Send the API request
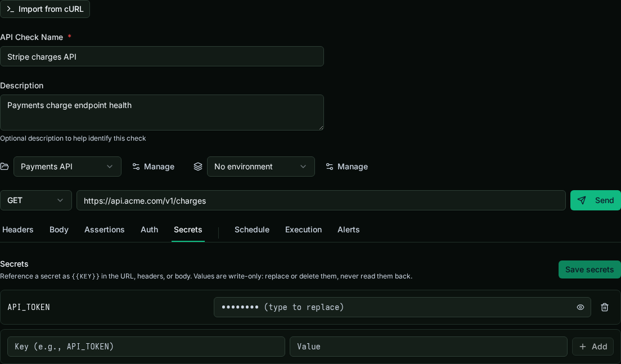 tap(596, 200)
